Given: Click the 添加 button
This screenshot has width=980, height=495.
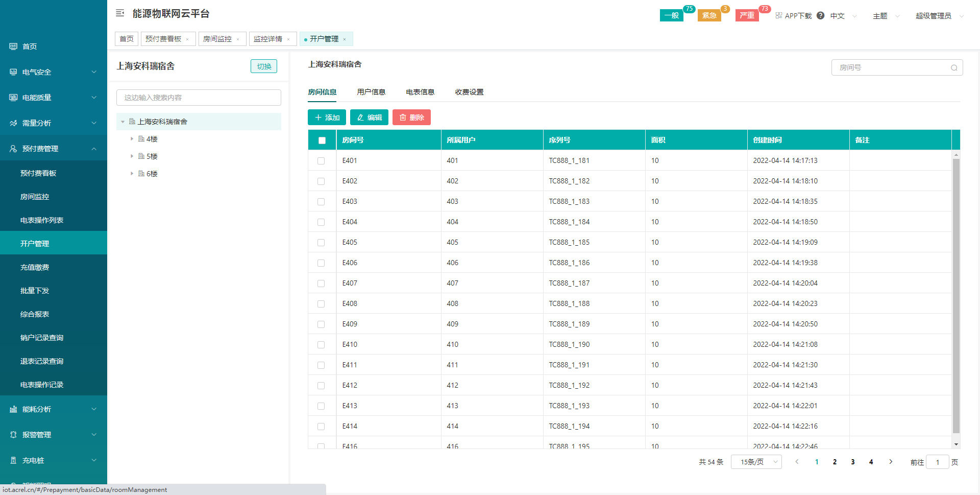Looking at the screenshot, I should pyautogui.click(x=327, y=117).
